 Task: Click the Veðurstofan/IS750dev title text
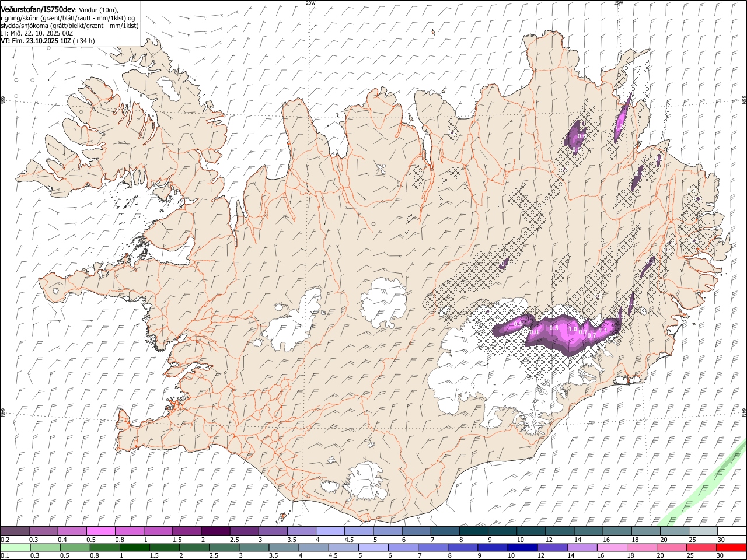click(x=38, y=9)
